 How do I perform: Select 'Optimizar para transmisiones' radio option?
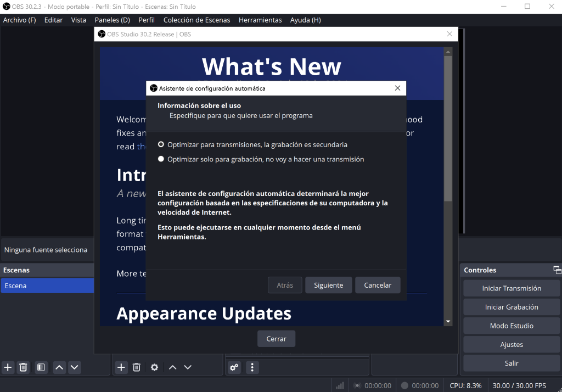tap(161, 145)
